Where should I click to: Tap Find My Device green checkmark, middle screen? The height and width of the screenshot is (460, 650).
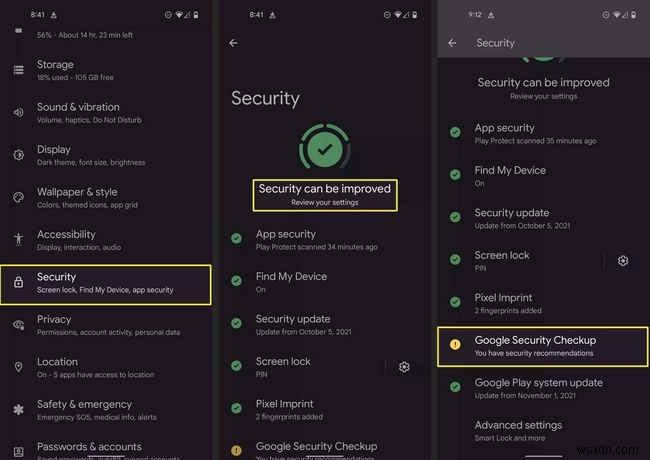[236, 281]
